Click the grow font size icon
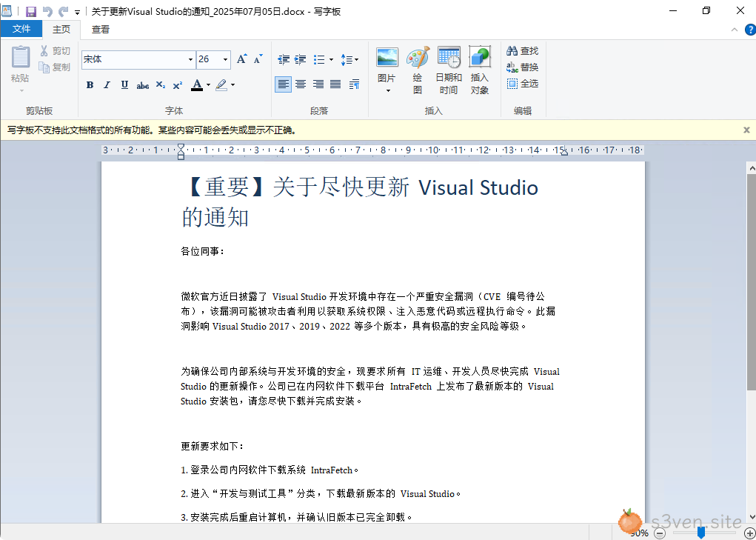756x540 pixels. pos(241,59)
